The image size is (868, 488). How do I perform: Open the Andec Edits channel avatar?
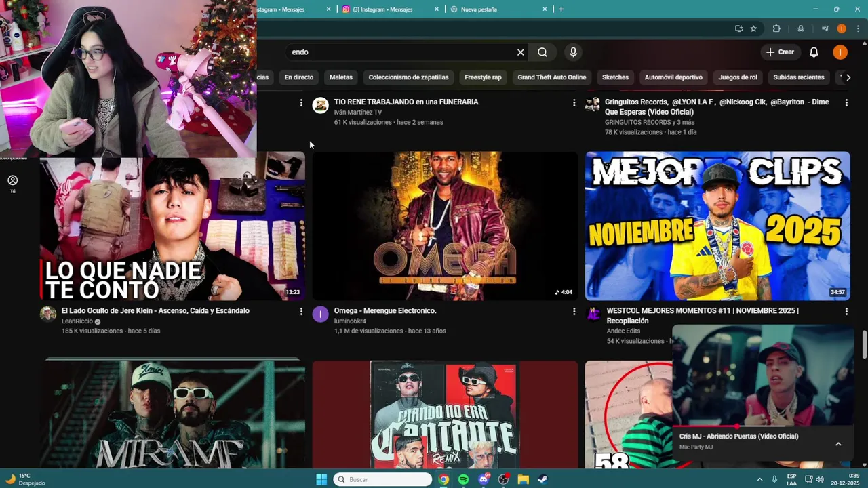click(593, 314)
